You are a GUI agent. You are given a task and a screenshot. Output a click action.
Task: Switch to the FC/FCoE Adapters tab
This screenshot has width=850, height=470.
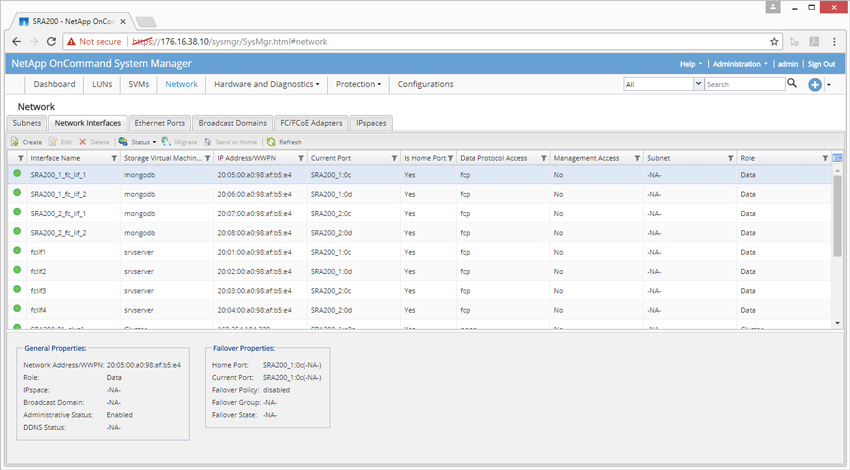click(311, 123)
